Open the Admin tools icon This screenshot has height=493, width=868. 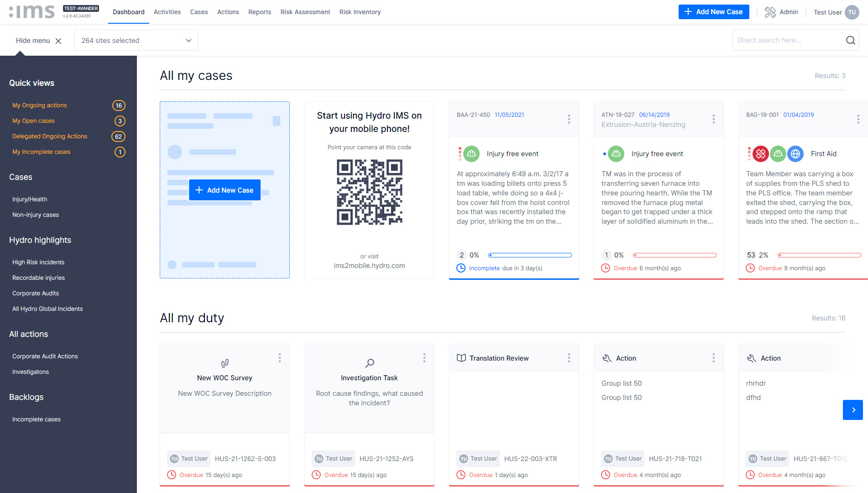click(x=770, y=12)
